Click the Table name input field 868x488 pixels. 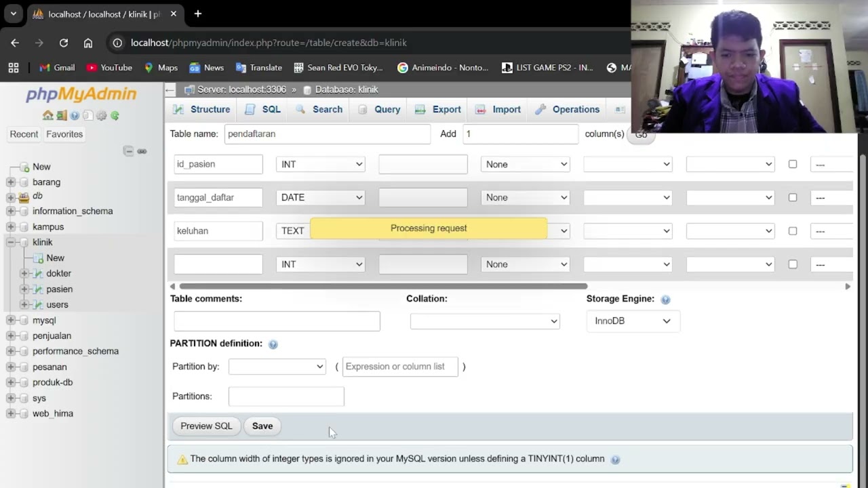[x=328, y=134]
